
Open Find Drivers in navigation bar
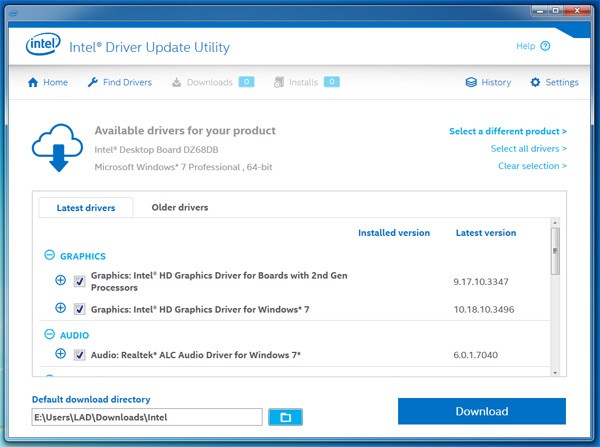120,82
